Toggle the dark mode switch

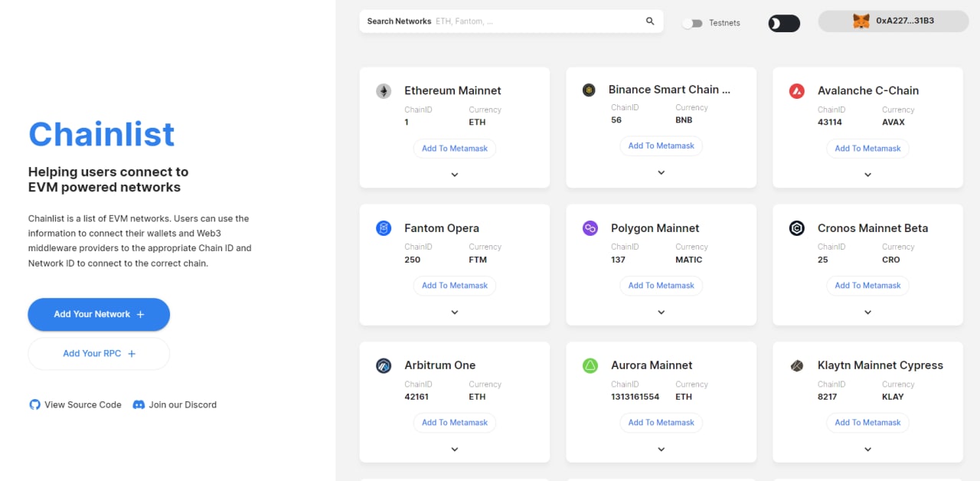point(784,23)
